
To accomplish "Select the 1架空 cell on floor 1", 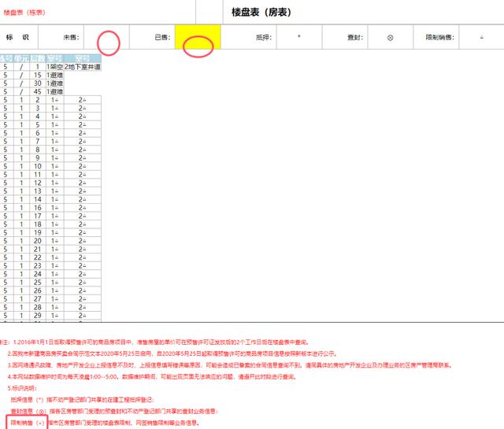I will 54,67.
